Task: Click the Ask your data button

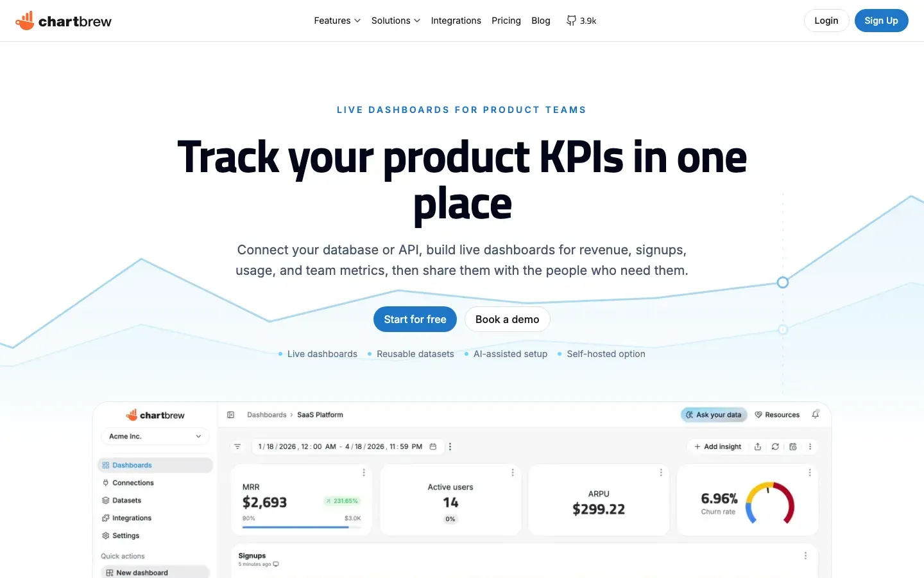Action: (714, 415)
